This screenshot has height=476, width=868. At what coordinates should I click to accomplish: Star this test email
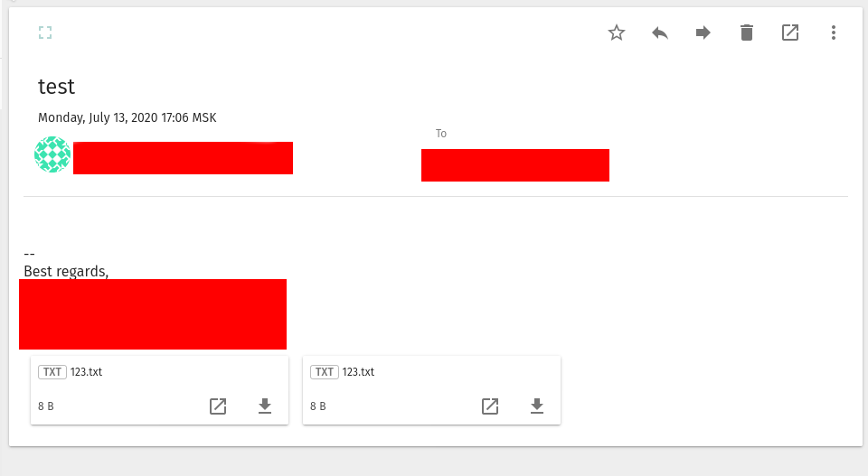(x=617, y=33)
